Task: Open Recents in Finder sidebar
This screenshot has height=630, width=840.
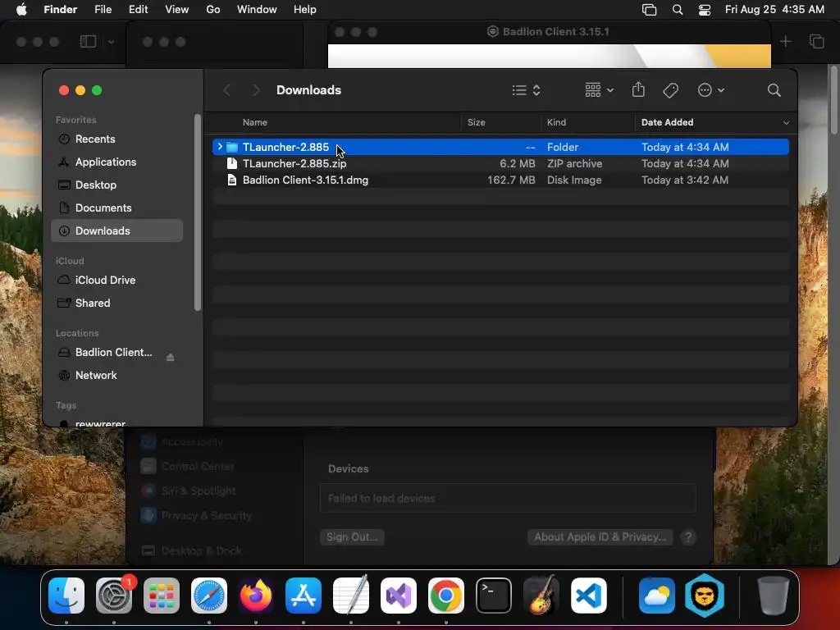Action: (116, 139)
